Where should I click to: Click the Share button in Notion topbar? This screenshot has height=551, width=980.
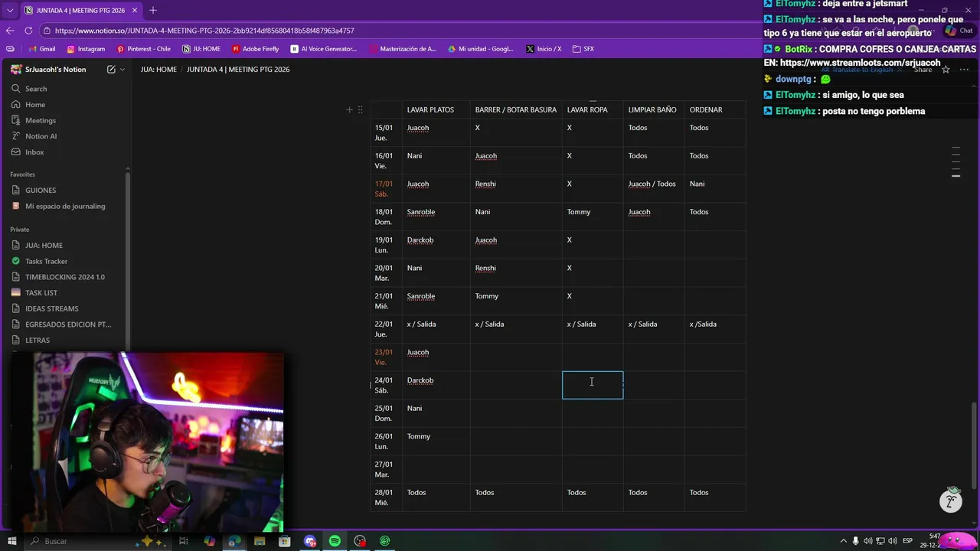tap(923, 70)
